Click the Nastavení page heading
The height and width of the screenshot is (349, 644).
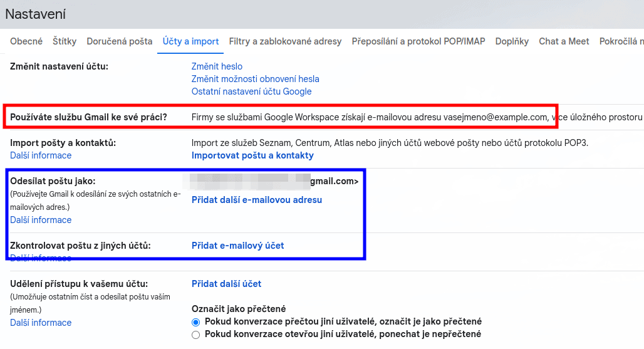[35, 14]
